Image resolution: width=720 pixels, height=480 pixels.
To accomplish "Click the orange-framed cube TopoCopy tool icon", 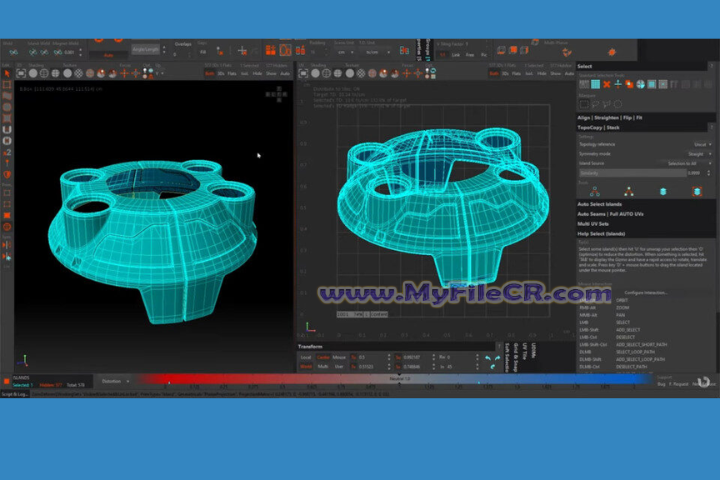I will [697, 192].
